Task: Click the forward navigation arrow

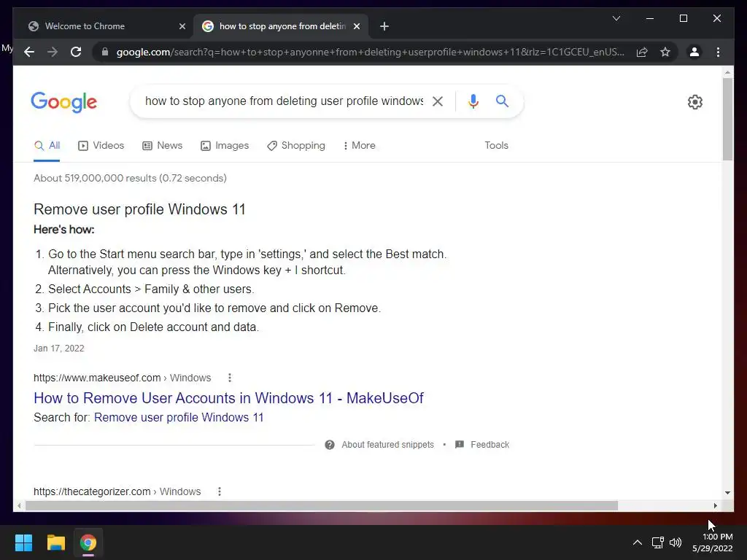Action: click(53, 52)
